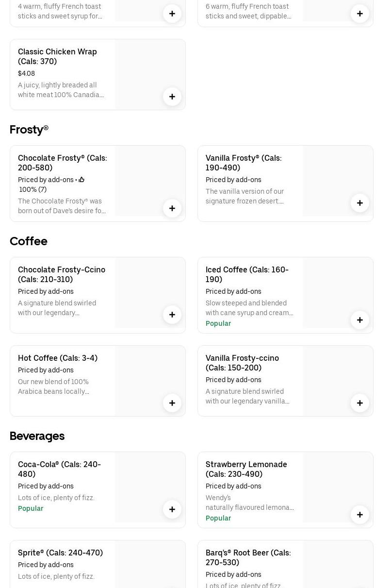Click the Beverages section heading
This screenshot has height=588, width=390.
coord(37,436)
